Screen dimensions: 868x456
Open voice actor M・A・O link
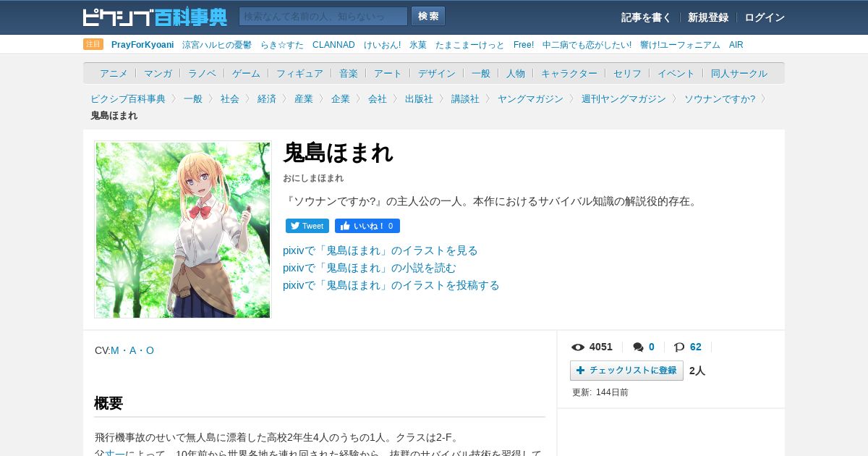[132, 350]
